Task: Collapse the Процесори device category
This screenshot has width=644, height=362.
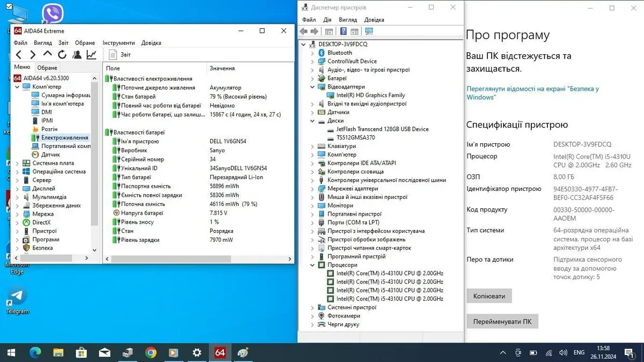Action: (312, 265)
